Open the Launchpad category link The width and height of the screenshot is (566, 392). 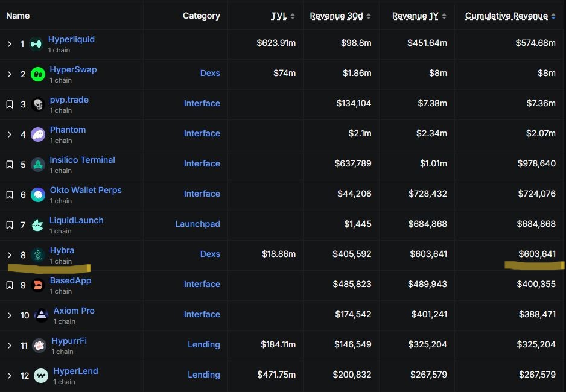(197, 224)
